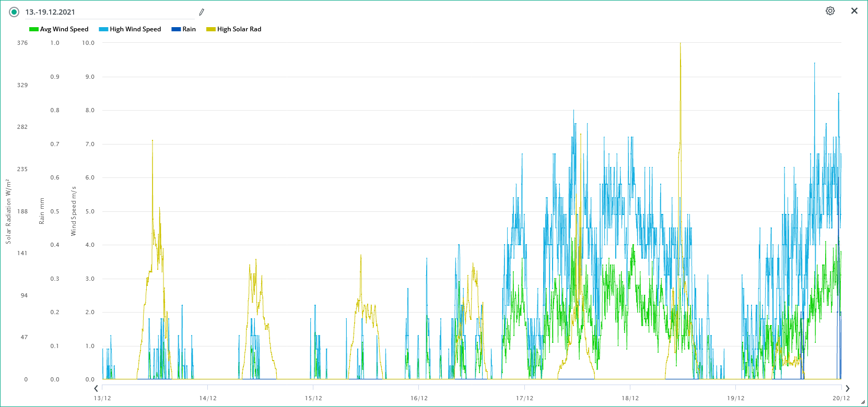Select the 18/12 date axis marker

[x=630, y=398]
